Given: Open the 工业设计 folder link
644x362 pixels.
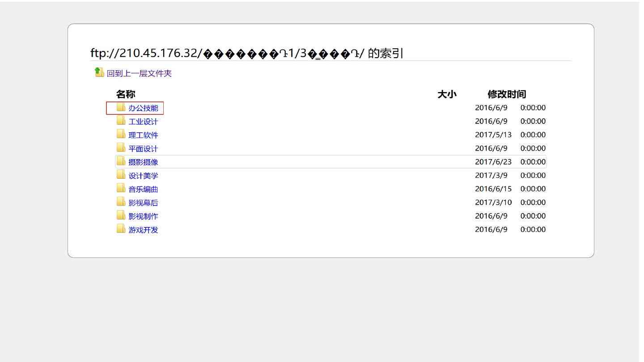Looking at the screenshot, I should click(x=143, y=122).
